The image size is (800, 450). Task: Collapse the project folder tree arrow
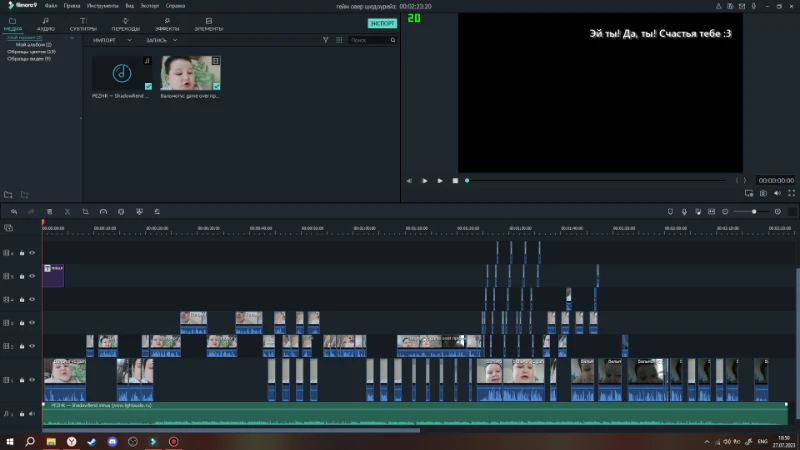pos(72,38)
